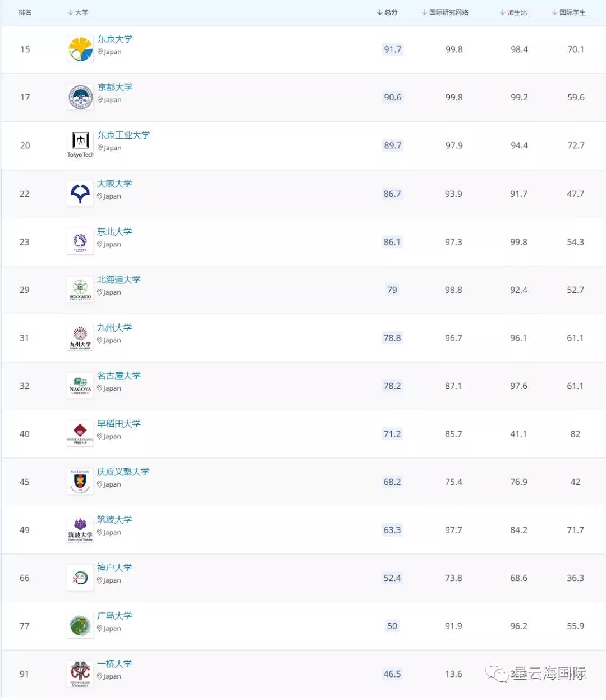
Task: Sort table by 总分 column
Action: [x=387, y=12]
